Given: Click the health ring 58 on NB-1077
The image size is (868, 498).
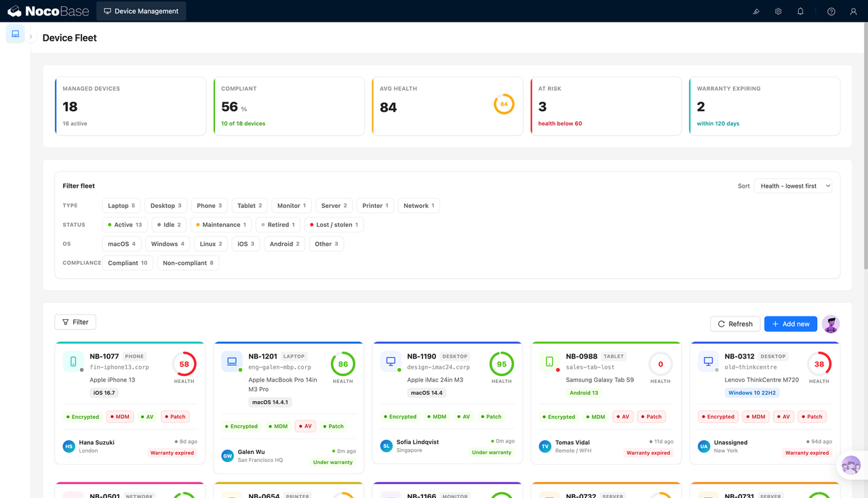Looking at the screenshot, I should coord(184,364).
